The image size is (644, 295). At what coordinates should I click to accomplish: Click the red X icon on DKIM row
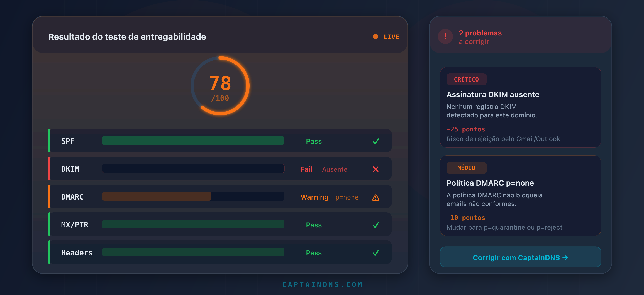(x=376, y=169)
